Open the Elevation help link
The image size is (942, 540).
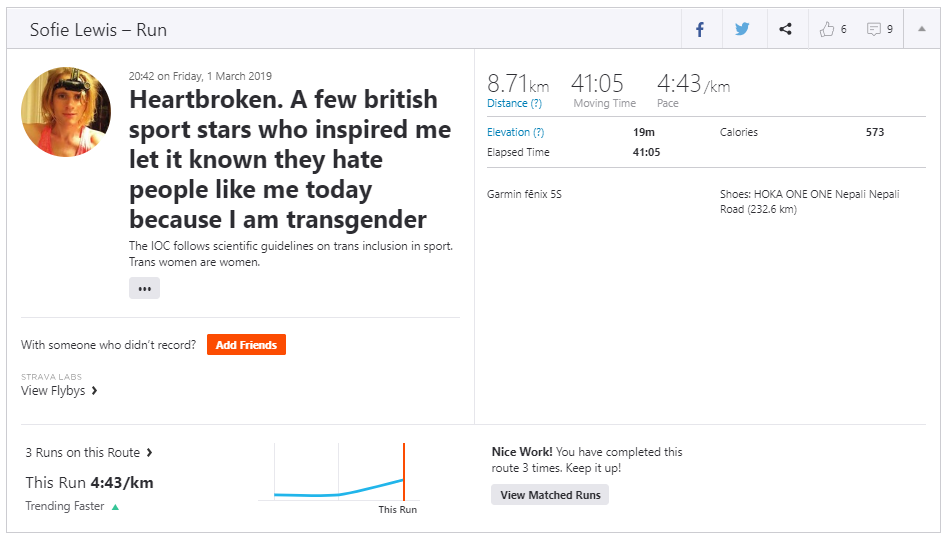pos(515,132)
